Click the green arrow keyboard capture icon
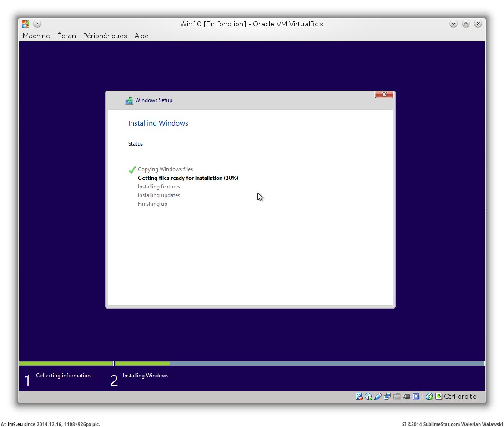The image size is (504, 427). tap(438, 396)
